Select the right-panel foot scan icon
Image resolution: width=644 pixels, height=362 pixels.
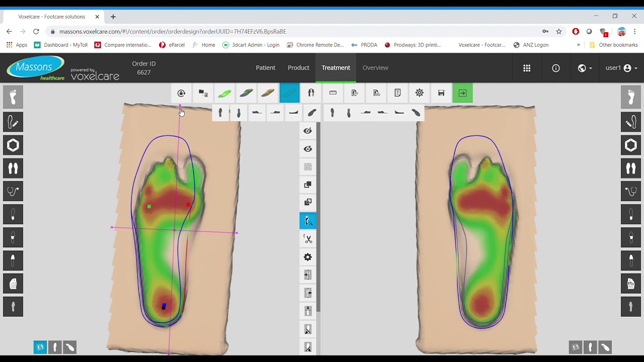coord(631,97)
